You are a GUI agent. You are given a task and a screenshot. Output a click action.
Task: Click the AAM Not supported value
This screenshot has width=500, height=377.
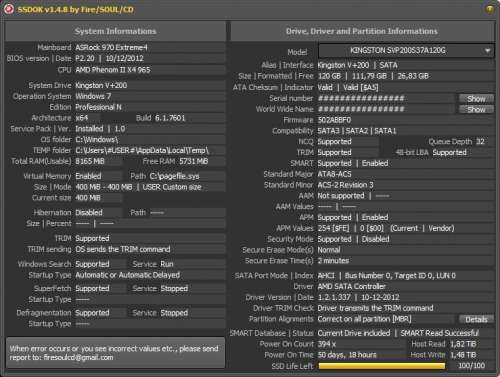pos(341,196)
